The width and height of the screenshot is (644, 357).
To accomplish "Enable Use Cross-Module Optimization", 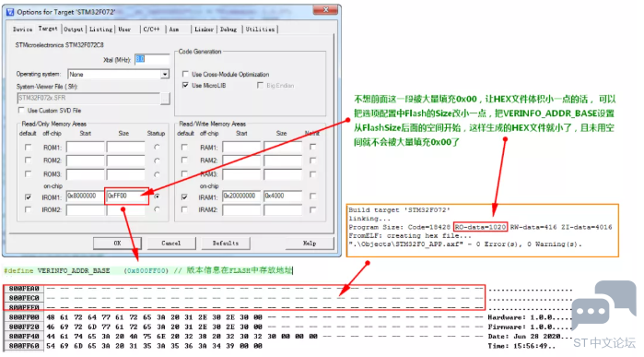I will (185, 74).
